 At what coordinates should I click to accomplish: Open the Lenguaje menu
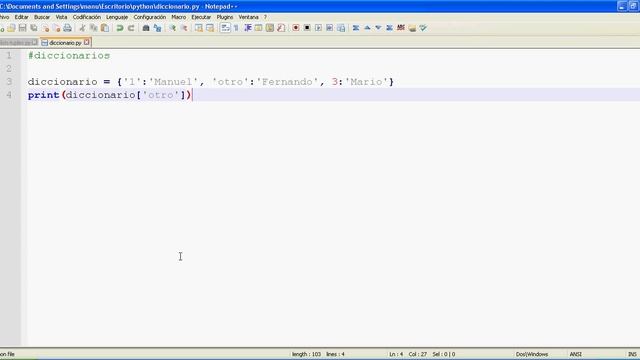[117, 17]
